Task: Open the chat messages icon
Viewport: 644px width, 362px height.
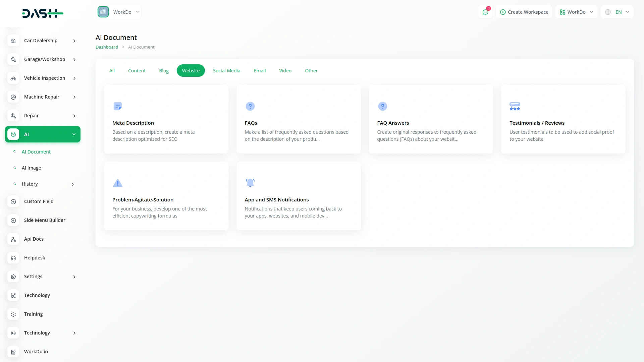Action: coord(485,12)
